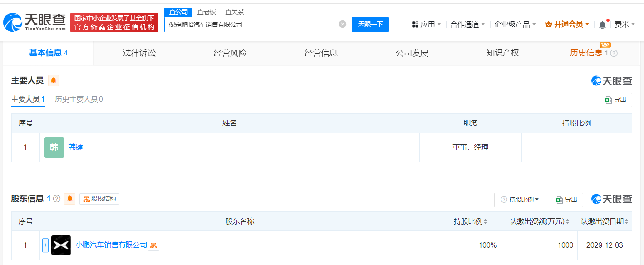
Task: Switch to 历史信息 tab
Action: (586, 53)
